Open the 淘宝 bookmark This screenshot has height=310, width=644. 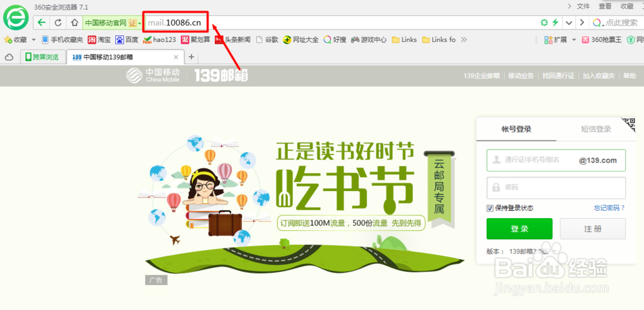tap(99, 40)
